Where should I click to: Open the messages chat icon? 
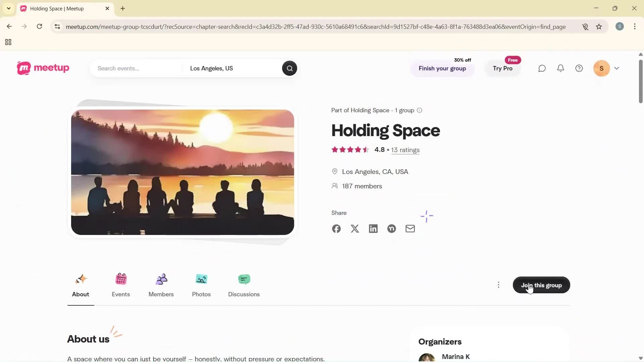click(x=542, y=68)
